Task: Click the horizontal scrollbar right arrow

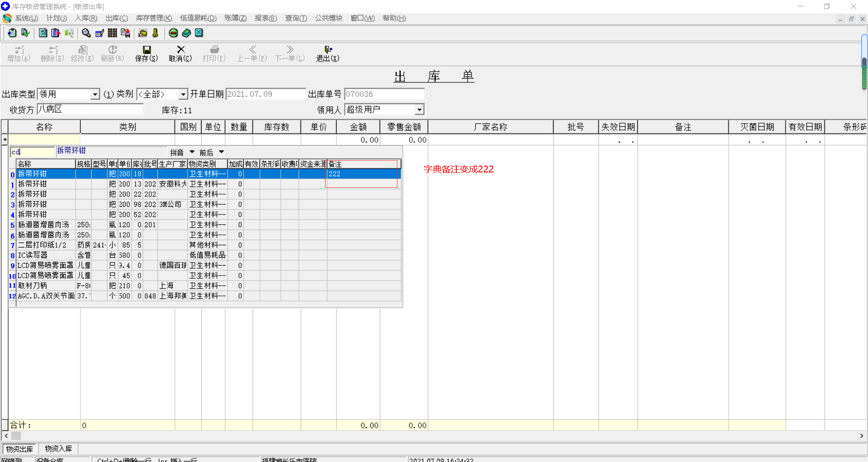Action: pyautogui.click(x=862, y=436)
